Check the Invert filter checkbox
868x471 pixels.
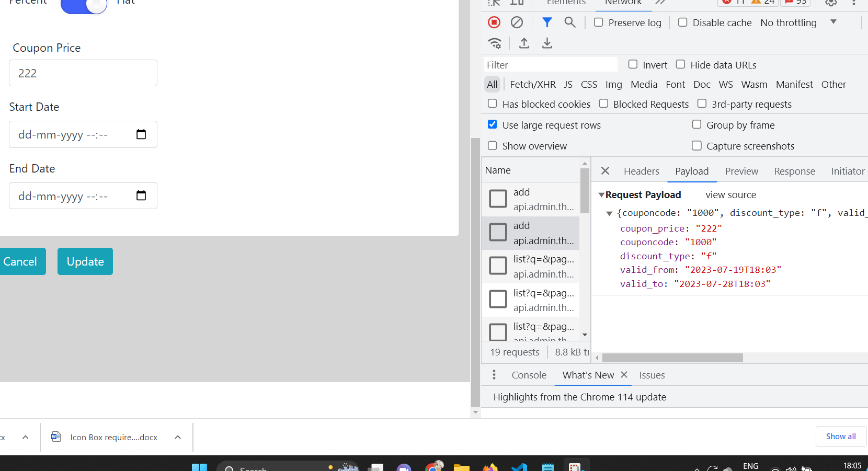pyautogui.click(x=633, y=64)
